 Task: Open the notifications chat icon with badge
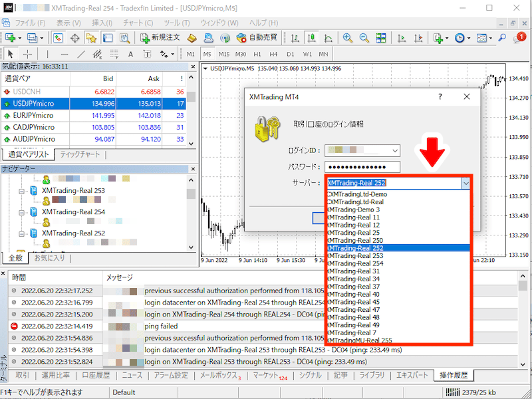tap(519, 38)
